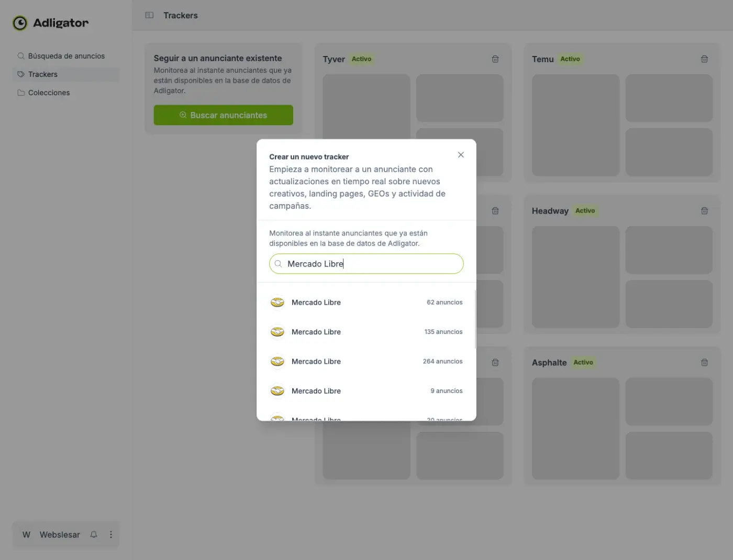
Task: Click logo of the 135 anuncios result
Action: (x=277, y=332)
